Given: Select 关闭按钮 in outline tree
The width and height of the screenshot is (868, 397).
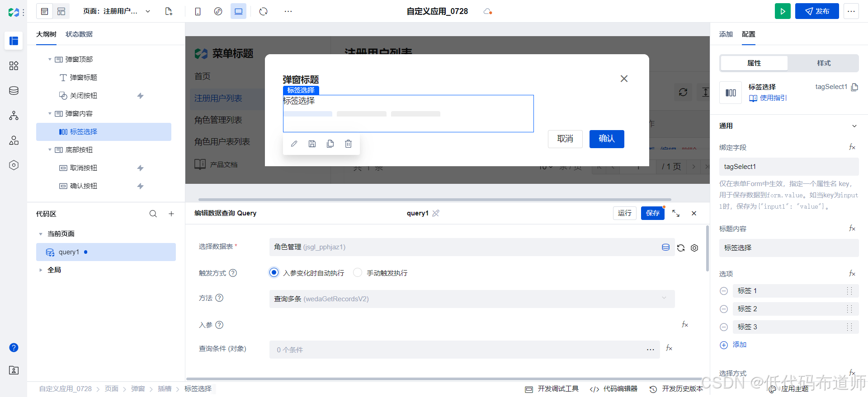Looking at the screenshot, I should click(84, 96).
